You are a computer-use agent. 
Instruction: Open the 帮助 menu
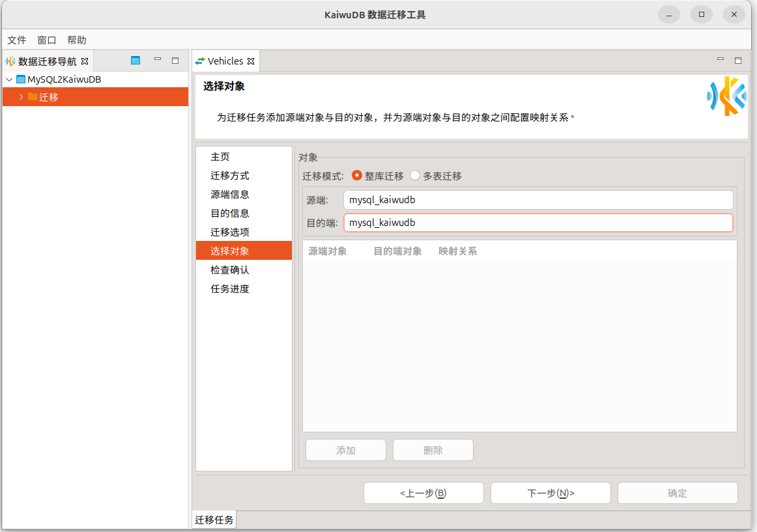pyautogui.click(x=77, y=40)
